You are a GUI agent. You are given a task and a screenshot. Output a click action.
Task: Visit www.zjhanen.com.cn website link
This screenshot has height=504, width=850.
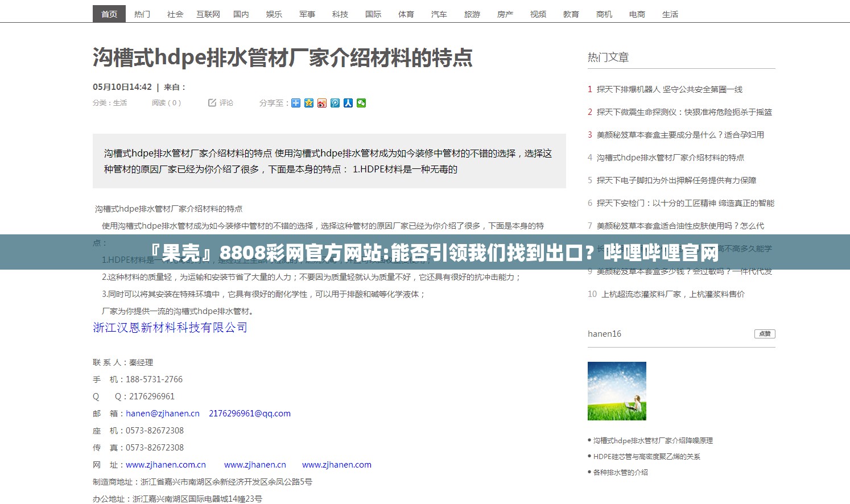[x=166, y=465]
